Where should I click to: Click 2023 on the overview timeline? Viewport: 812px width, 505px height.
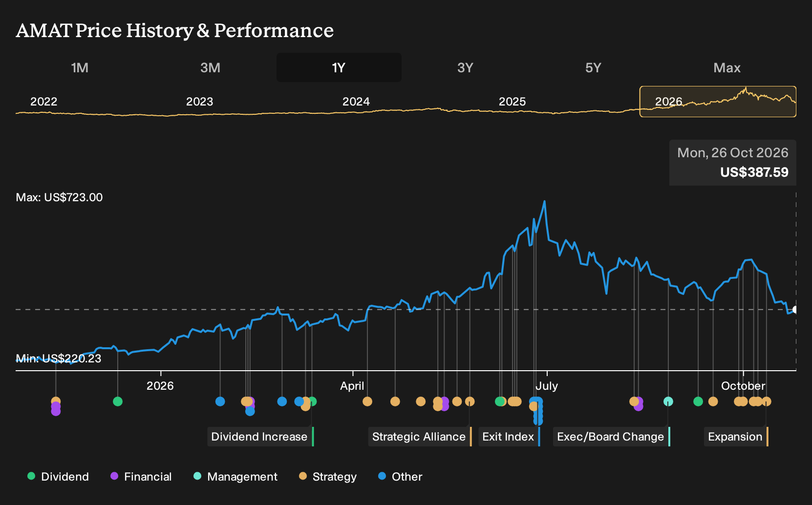pos(199,102)
